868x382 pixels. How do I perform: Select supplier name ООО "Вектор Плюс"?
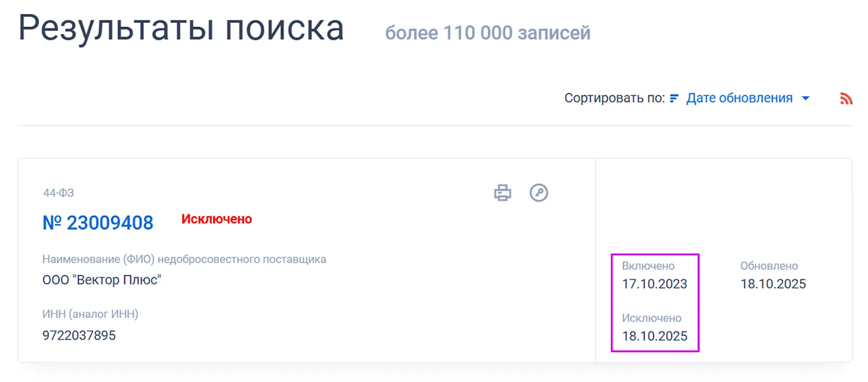tap(102, 280)
